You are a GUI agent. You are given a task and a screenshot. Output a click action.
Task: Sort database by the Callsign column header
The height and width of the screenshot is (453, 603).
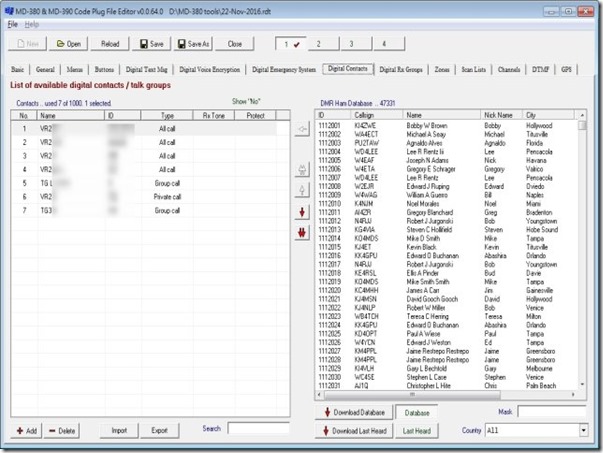376,115
